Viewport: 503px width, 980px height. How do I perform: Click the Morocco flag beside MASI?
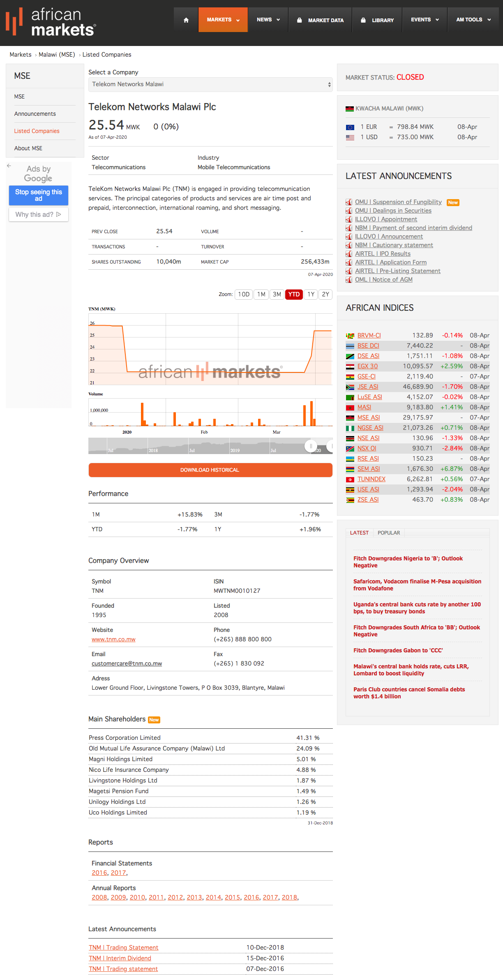point(350,408)
